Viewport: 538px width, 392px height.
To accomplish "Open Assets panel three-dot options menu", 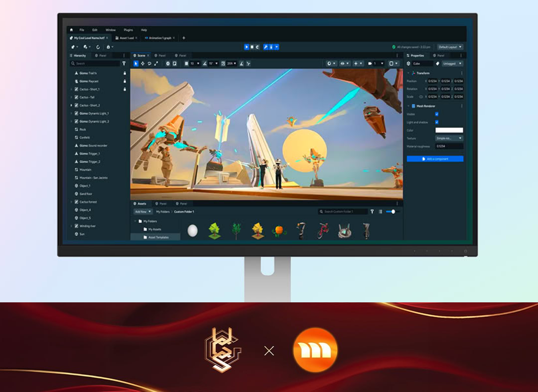I will (398, 203).
